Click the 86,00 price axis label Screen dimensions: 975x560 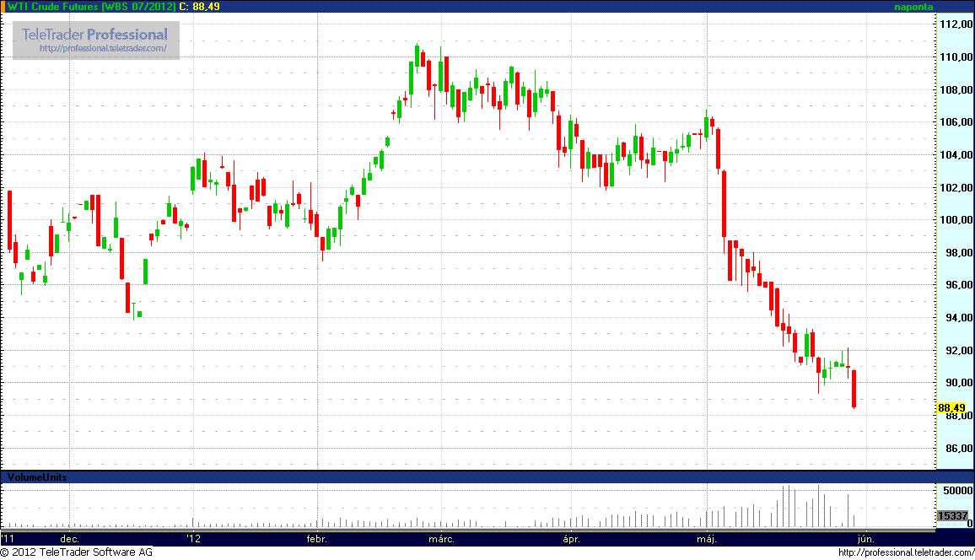point(959,448)
